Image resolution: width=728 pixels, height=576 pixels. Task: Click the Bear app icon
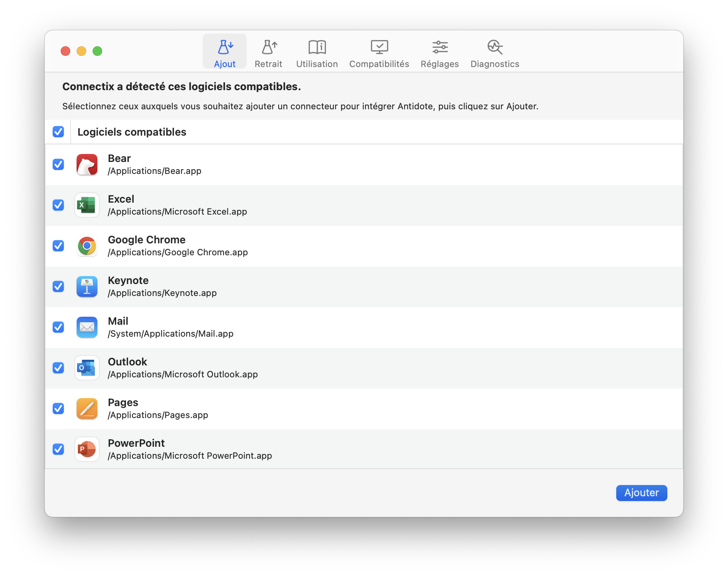click(x=87, y=165)
